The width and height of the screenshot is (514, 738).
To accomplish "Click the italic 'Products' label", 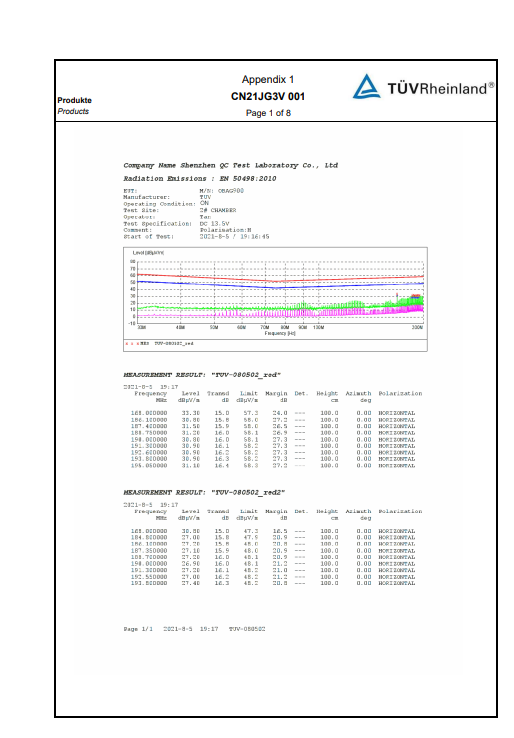I will (73, 111).
